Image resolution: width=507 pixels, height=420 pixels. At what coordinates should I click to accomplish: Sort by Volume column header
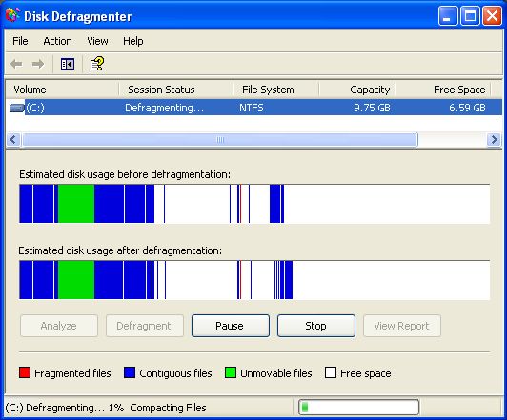[62, 90]
